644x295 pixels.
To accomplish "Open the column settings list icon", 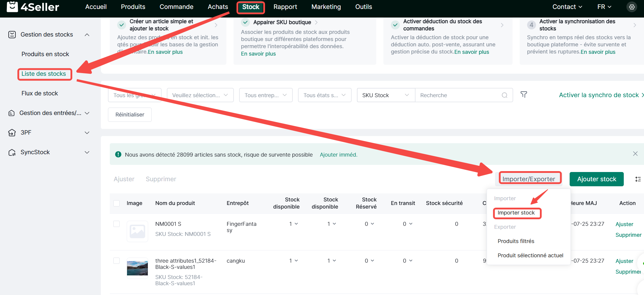I will click(638, 179).
